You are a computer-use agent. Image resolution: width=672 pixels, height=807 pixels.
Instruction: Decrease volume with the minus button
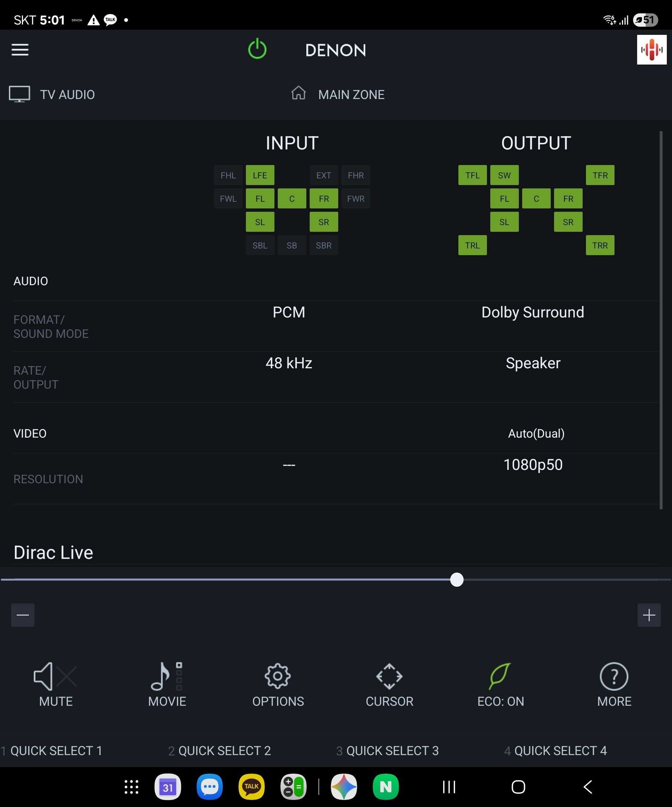pos(23,615)
